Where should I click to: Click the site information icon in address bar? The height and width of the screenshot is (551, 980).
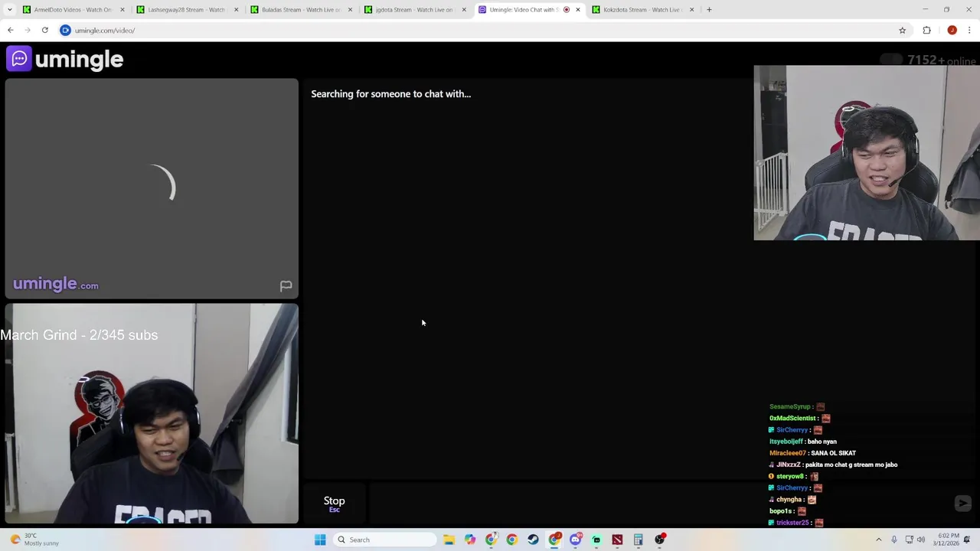[x=65, y=31]
